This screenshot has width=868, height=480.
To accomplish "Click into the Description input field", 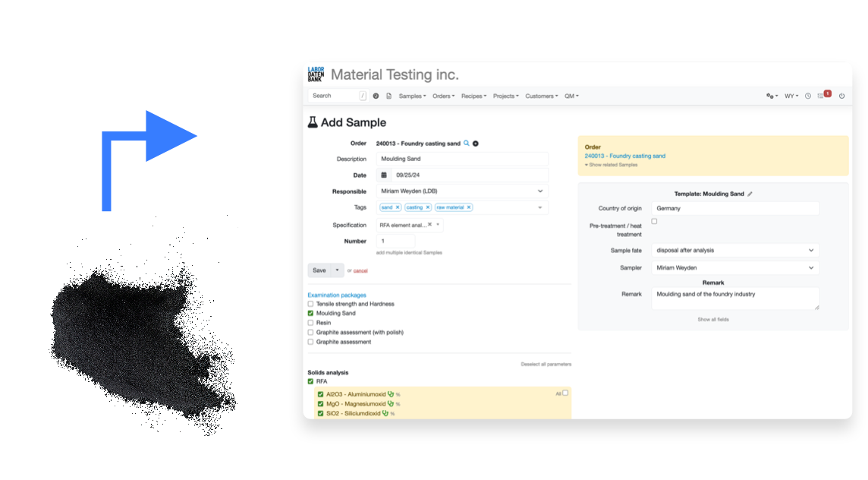I will (x=462, y=159).
